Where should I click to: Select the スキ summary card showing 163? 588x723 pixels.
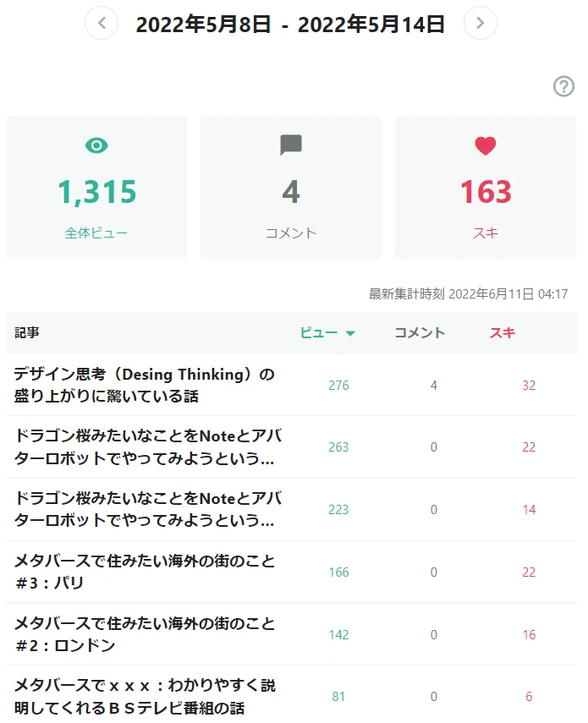point(485,187)
